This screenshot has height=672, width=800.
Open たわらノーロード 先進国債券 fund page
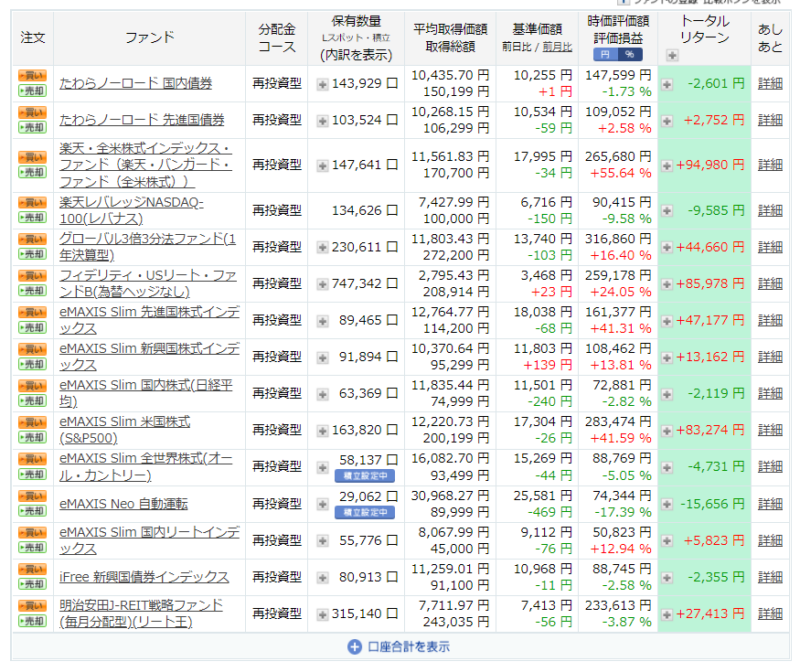click(142, 120)
